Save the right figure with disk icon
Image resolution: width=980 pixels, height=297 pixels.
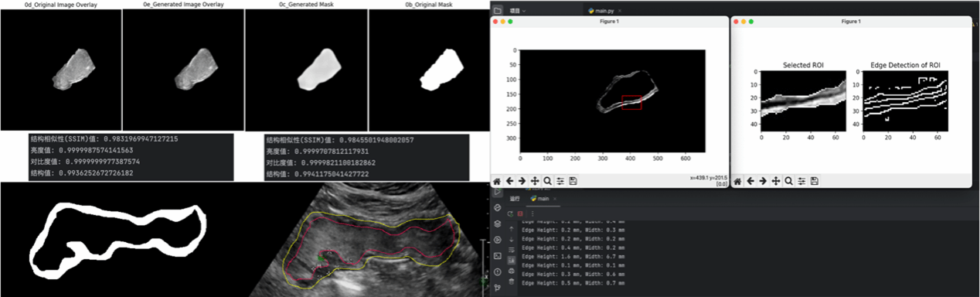tap(815, 181)
